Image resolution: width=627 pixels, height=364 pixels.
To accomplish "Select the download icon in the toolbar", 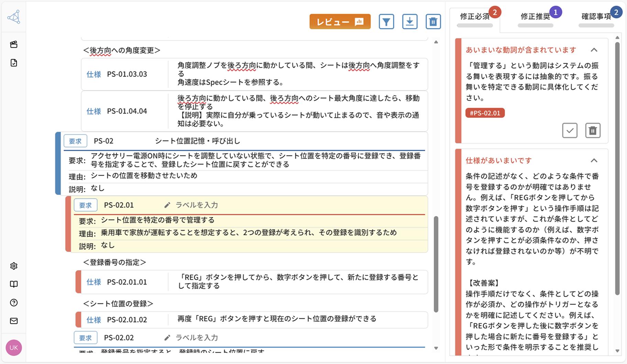I will (410, 22).
